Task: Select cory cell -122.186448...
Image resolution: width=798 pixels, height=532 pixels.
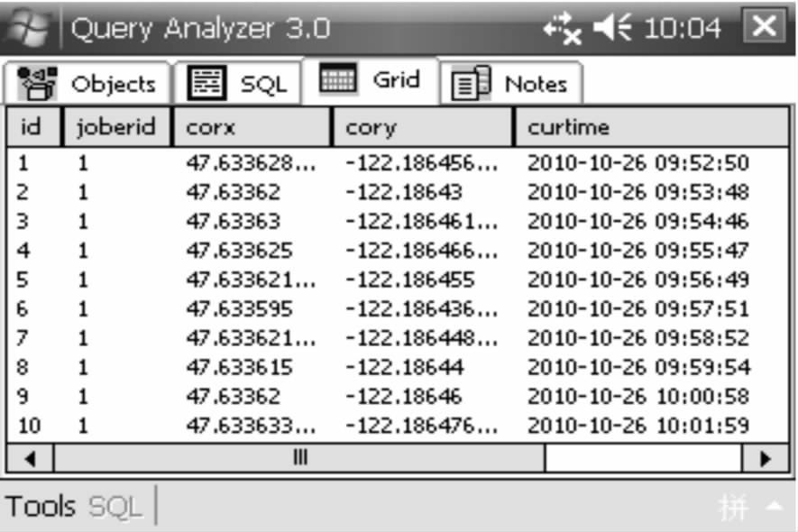Action: pyautogui.click(x=421, y=338)
